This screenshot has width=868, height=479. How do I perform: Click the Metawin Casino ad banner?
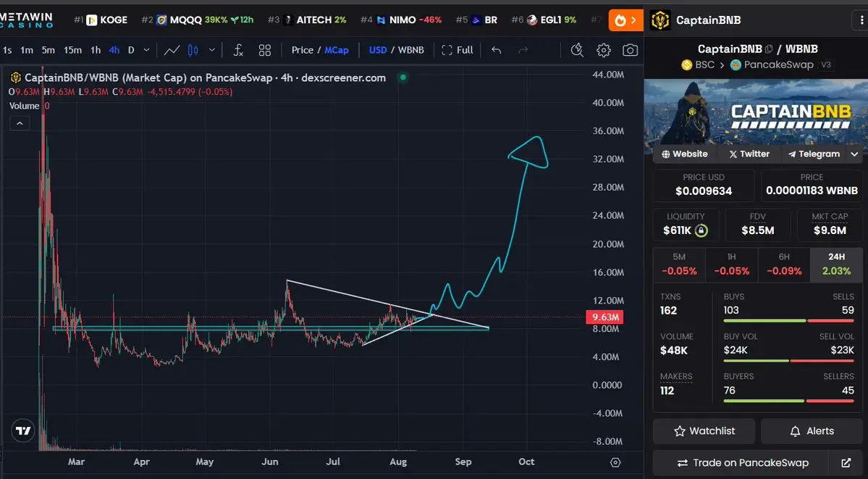pyautogui.click(x=27, y=20)
